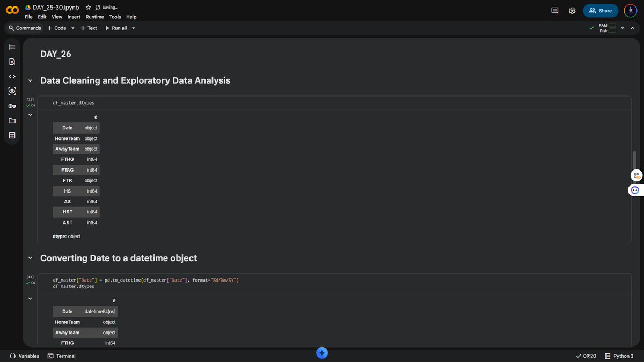Open the comments panel icon
This screenshot has width=644, height=362.
(x=555, y=11)
